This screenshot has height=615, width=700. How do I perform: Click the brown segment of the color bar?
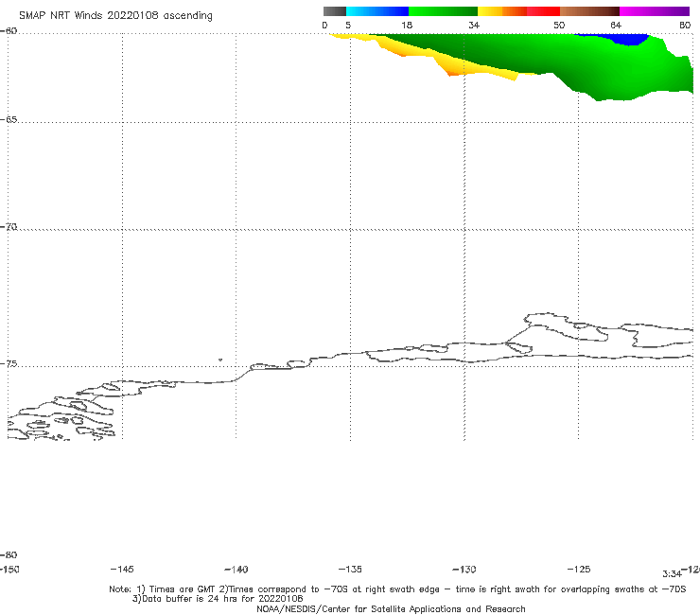point(589,11)
